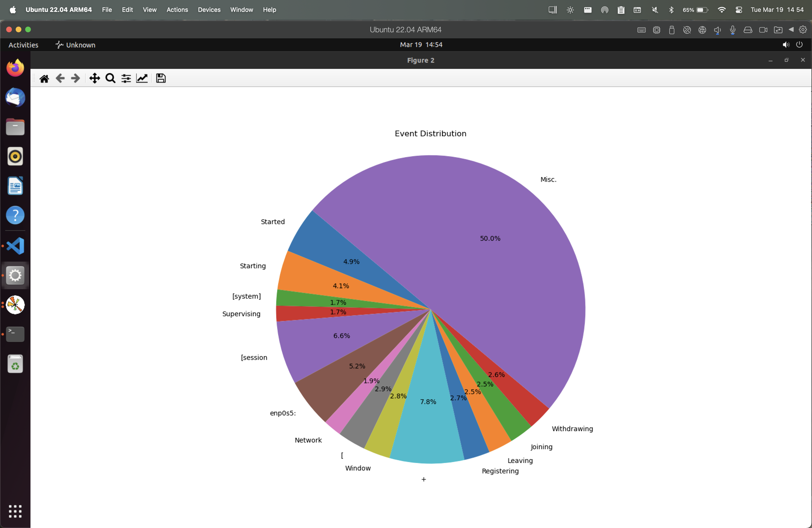Open Visual Studio Code from dock
The height and width of the screenshot is (528, 812).
click(15, 246)
